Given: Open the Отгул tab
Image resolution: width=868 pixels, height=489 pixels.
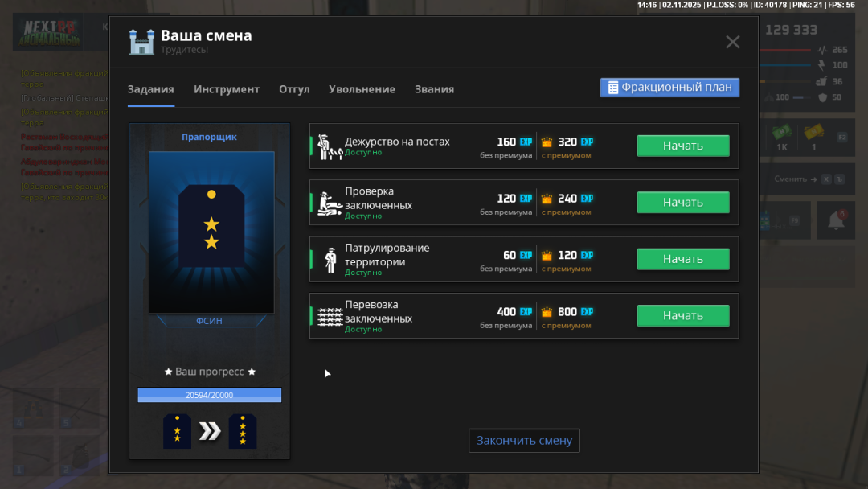Looking at the screenshot, I should coord(294,89).
